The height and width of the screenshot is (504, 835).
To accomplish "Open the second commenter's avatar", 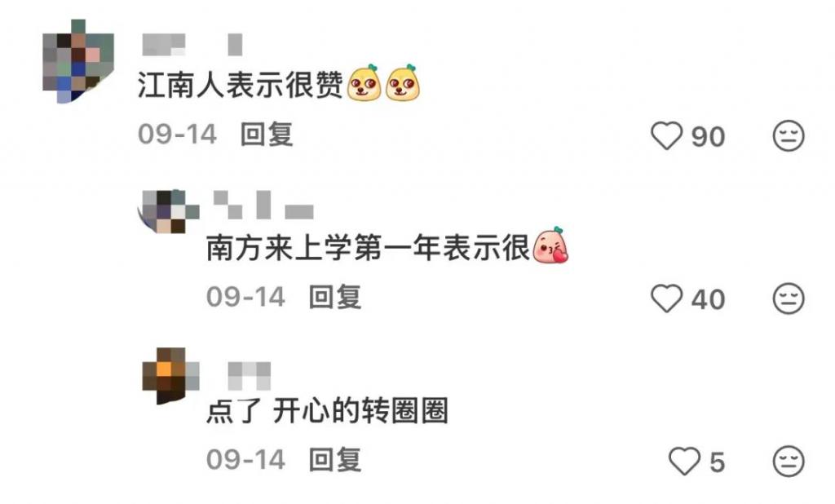I will click(168, 211).
